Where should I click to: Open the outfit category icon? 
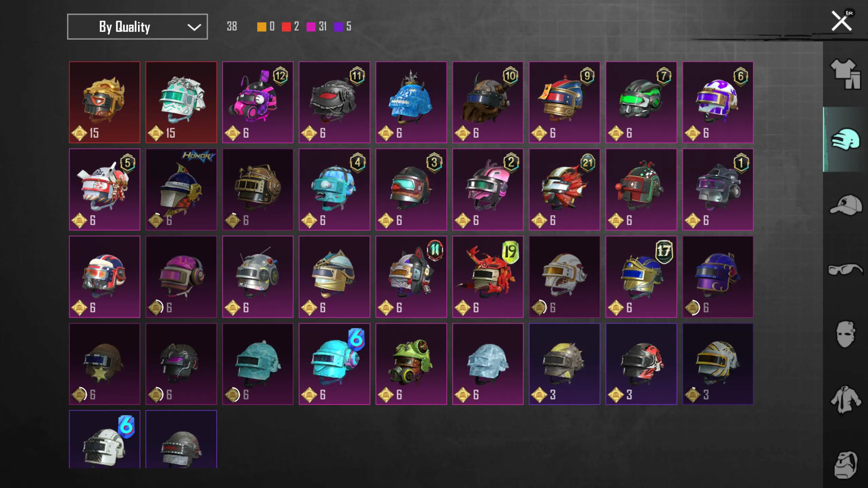(x=845, y=74)
